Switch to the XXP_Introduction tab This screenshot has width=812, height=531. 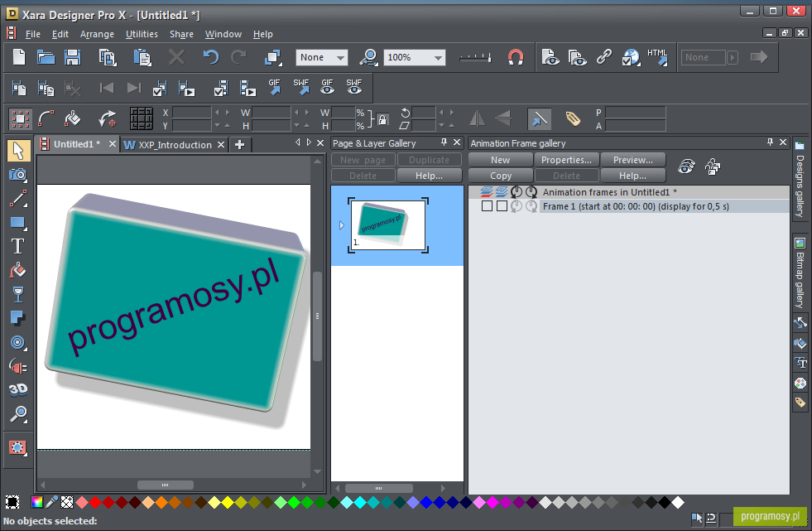[x=175, y=144]
